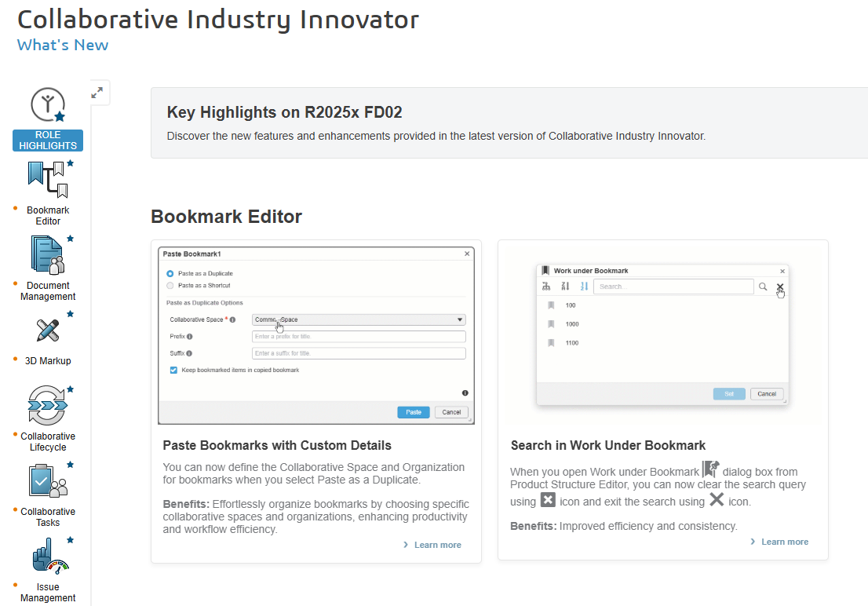
Task: Open the 3D Markup sidebar icon
Action: [47, 330]
